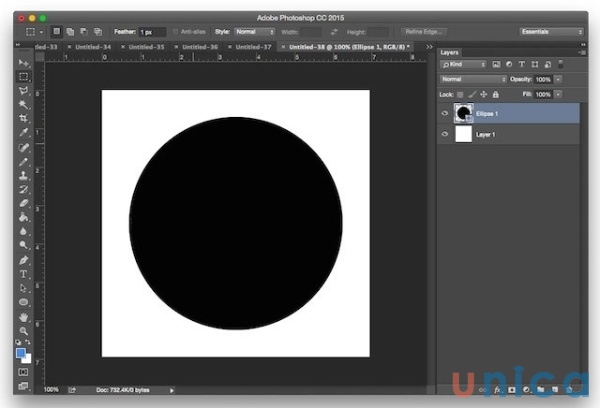Hide the Ellipse 1 layer
The height and width of the screenshot is (408, 600).
coord(445,113)
